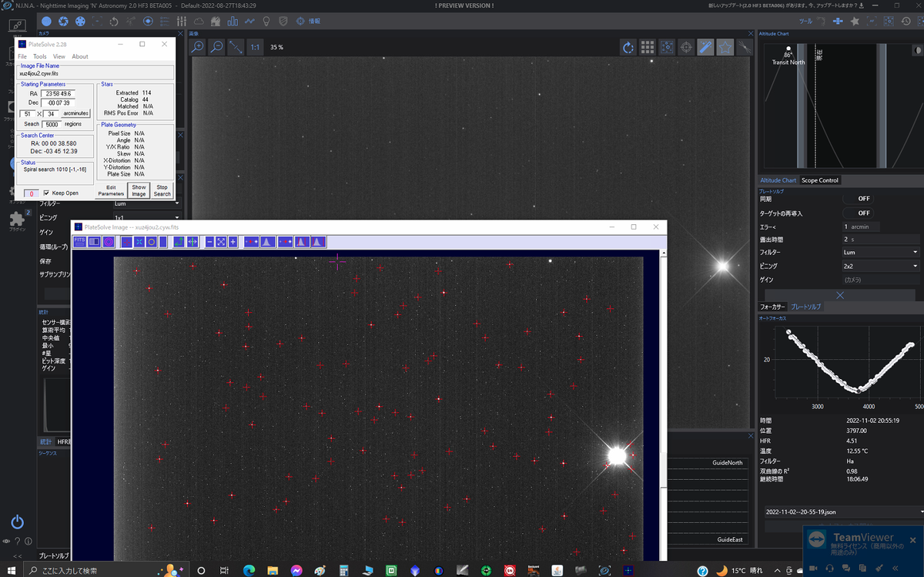The height and width of the screenshot is (577, 924).
Task: Toggle cyan X markers in PlateSolve Image toolbar
Action: 139,242
